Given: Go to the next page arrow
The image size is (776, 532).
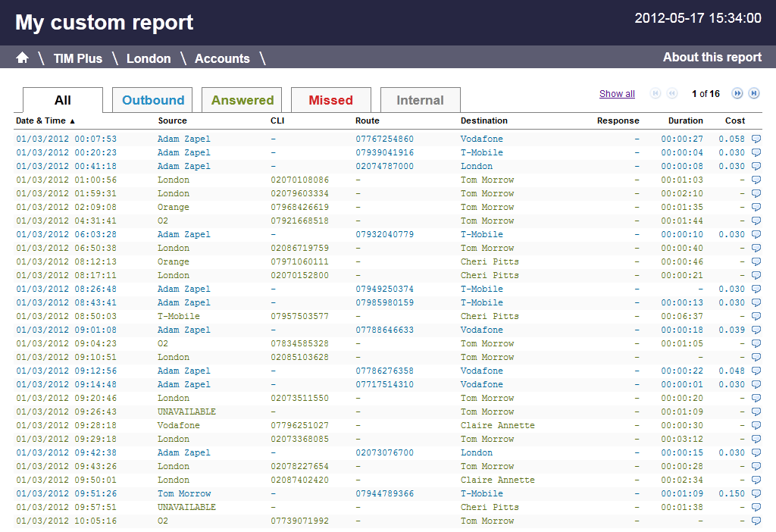Looking at the screenshot, I should click(737, 93).
